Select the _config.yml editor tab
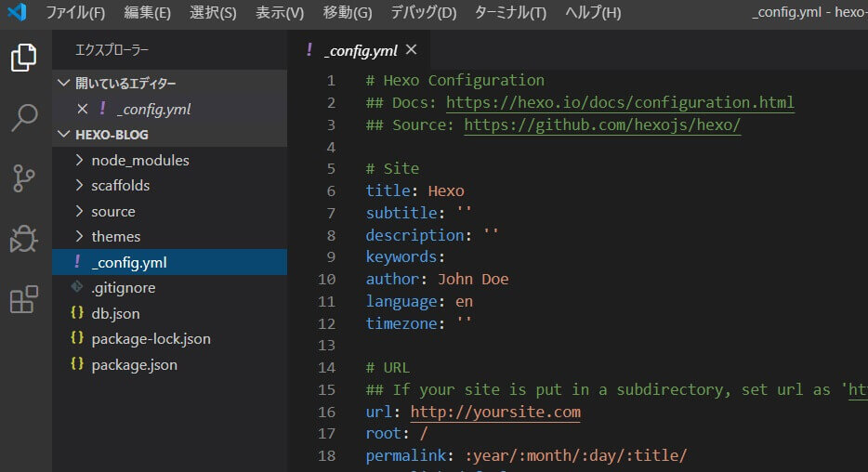Screen dimensions: 868x472 pyautogui.click(x=361, y=50)
